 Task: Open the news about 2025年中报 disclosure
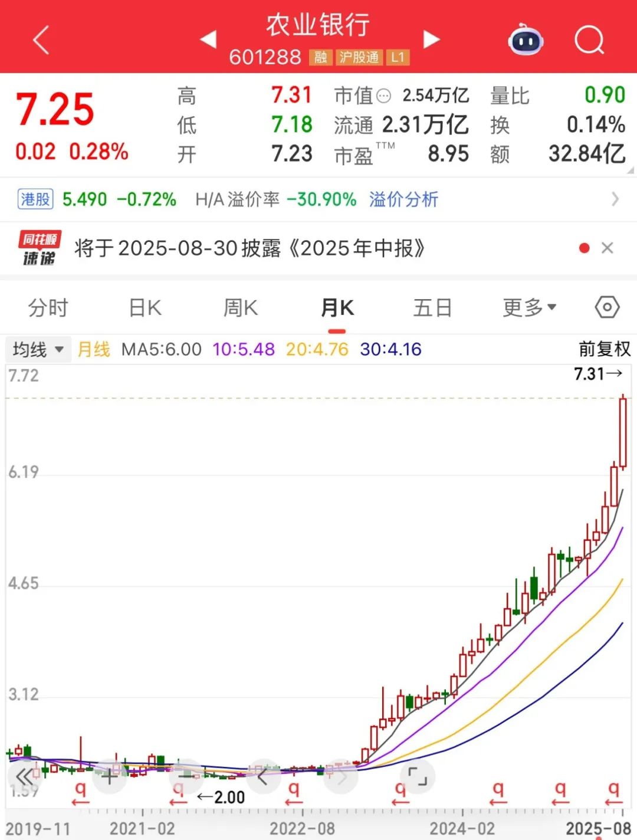pyautogui.click(x=249, y=248)
